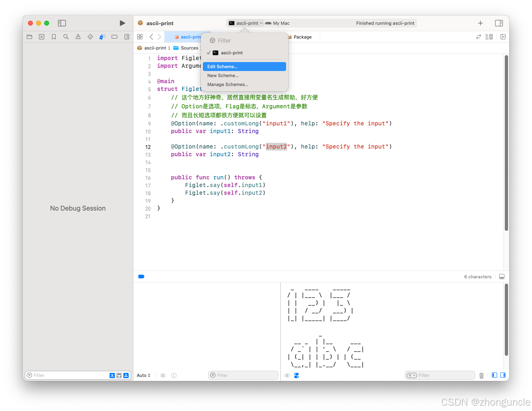Show the Bookmark navigator
The width and height of the screenshot is (532, 411).
pos(54,37)
